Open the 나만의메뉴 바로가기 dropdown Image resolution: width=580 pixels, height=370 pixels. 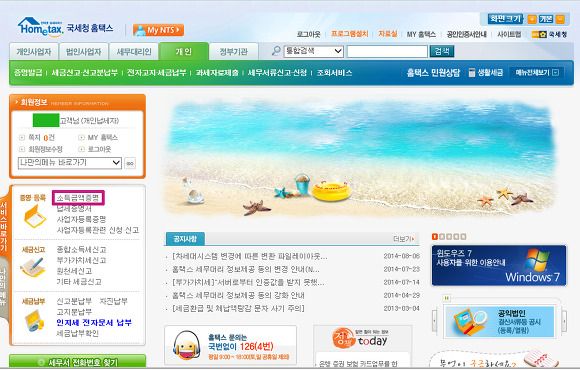[x=70, y=163]
